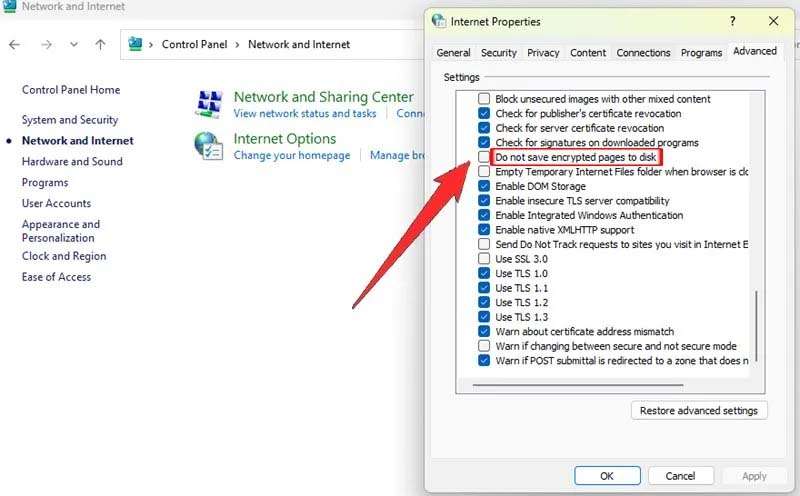
Task: Toggle Use TLS 1.2 checkbox
Action: (x=484, y=303)
